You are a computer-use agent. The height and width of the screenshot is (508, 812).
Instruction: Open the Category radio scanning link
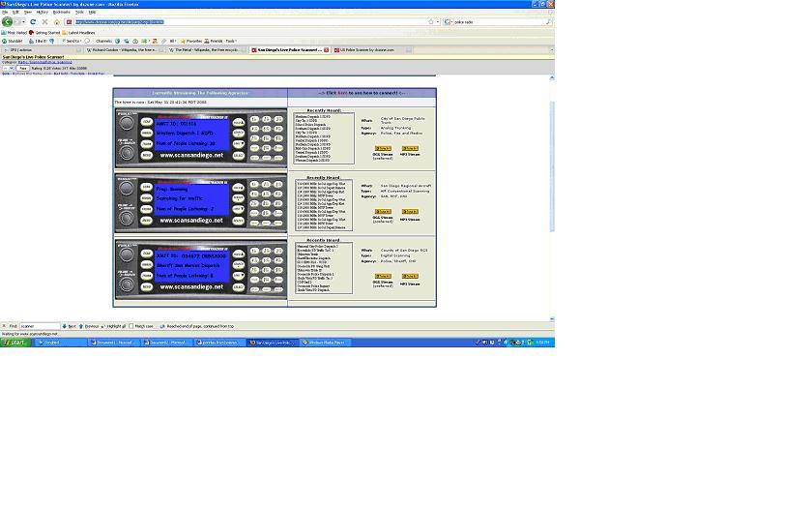[45, 62]
